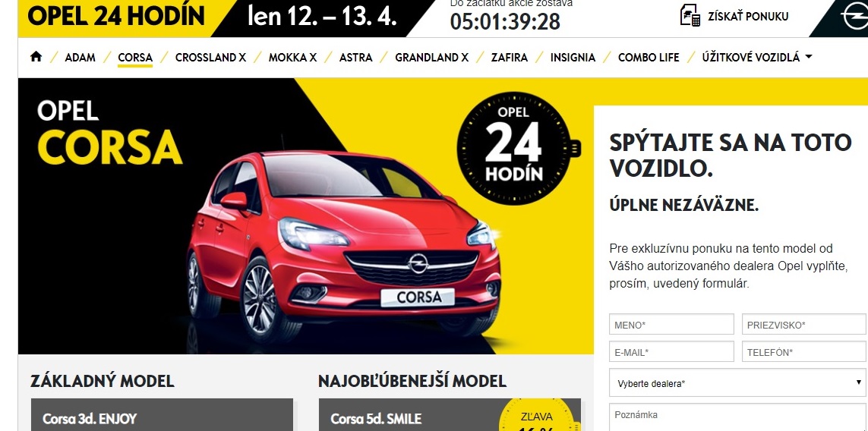
Task: Open the Grandland X page
Action: point(432,58)
